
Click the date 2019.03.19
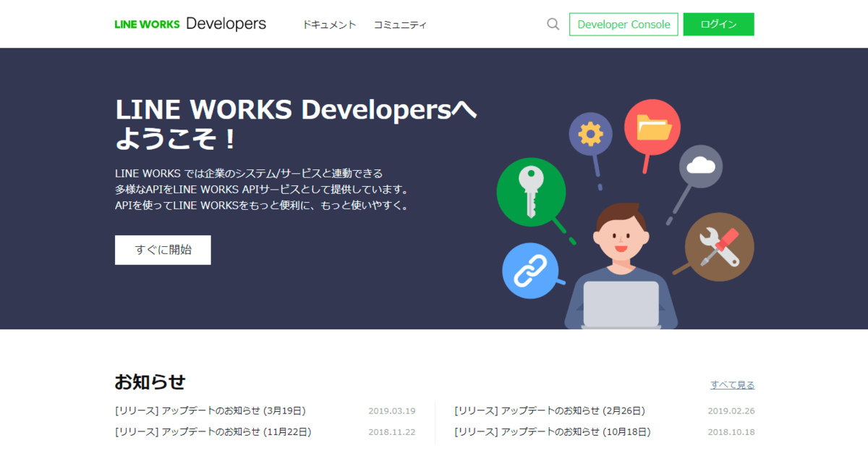(x=392, y=411)
